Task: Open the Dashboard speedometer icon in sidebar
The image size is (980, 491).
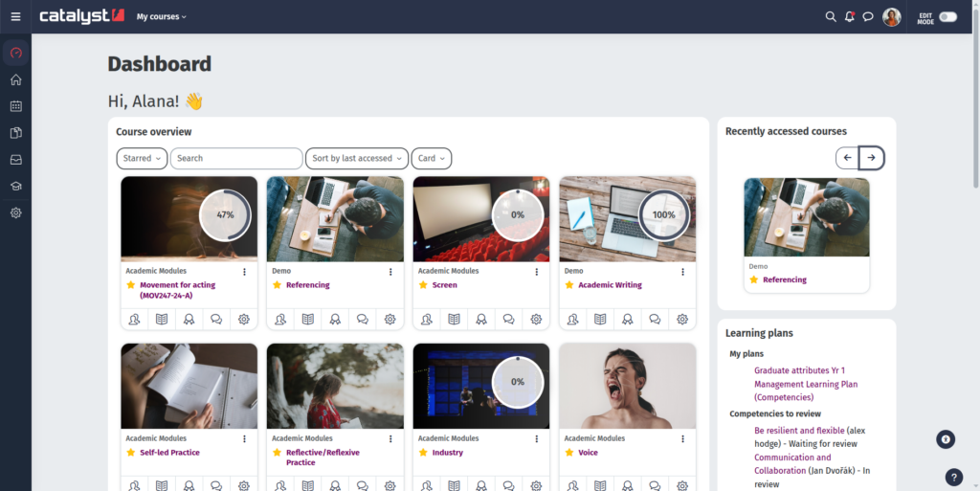Action: pyautogui.click(x=15, y=53)
